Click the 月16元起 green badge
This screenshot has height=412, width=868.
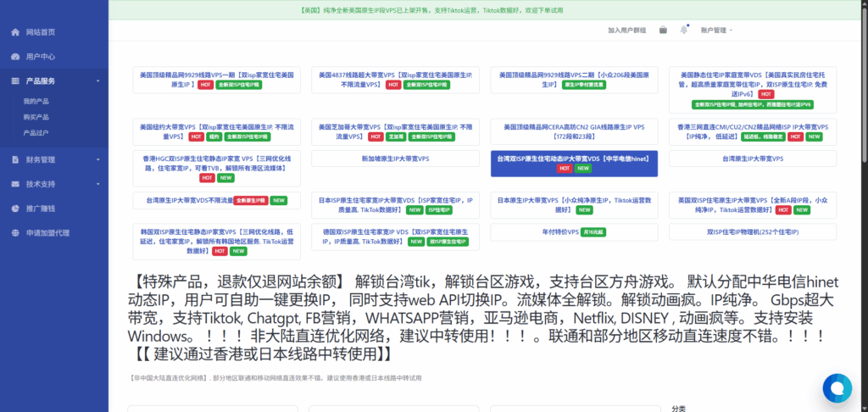pyautogui.click(x=593, y=232)
